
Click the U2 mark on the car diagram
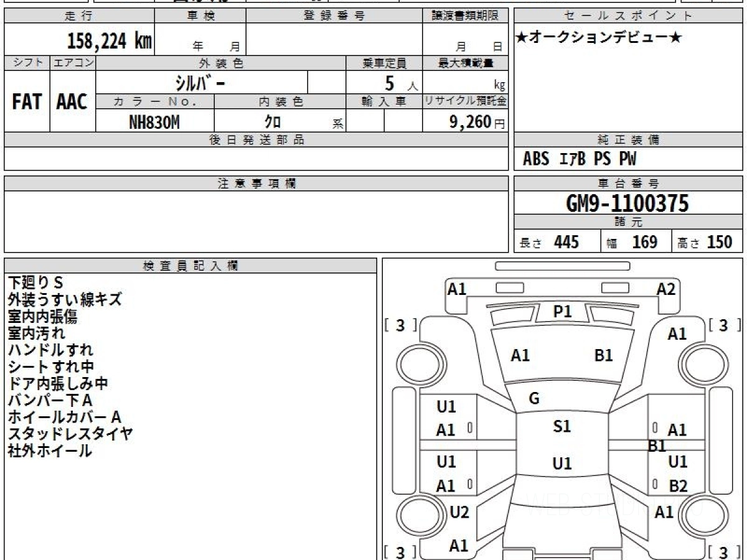(x=459, y=513)
